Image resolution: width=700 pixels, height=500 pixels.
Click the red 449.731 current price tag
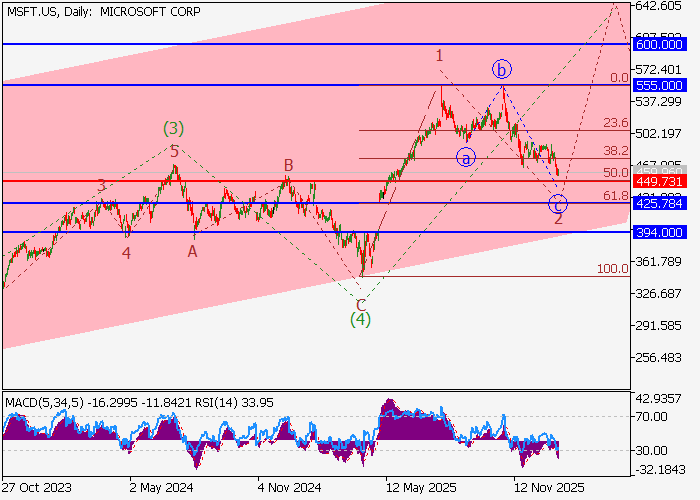tap(659, 181)
